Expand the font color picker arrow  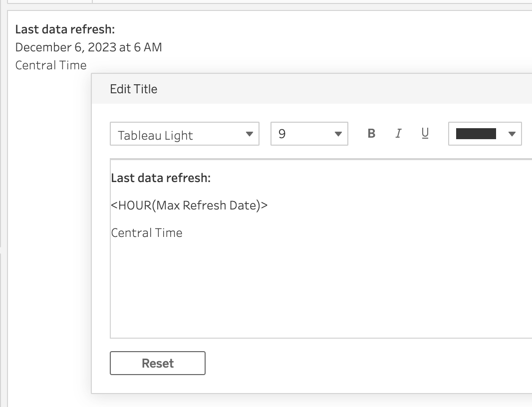point(511,134)
